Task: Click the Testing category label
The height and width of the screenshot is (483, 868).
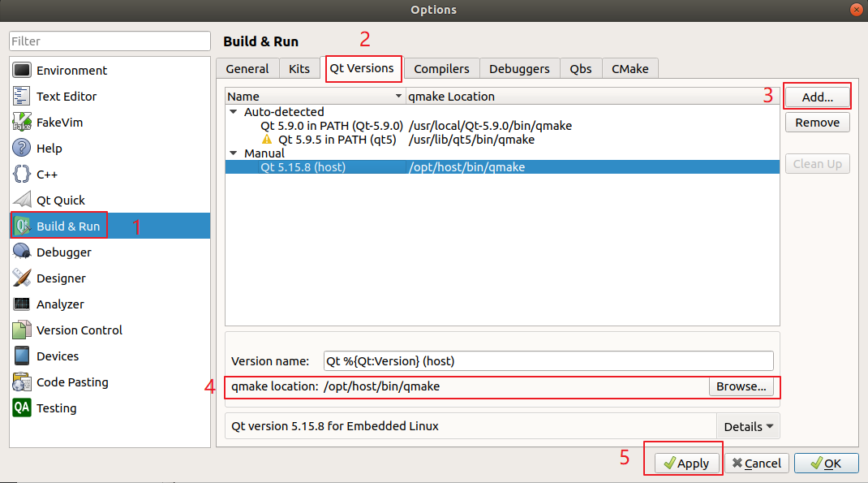Action: (x=57, y=408)
